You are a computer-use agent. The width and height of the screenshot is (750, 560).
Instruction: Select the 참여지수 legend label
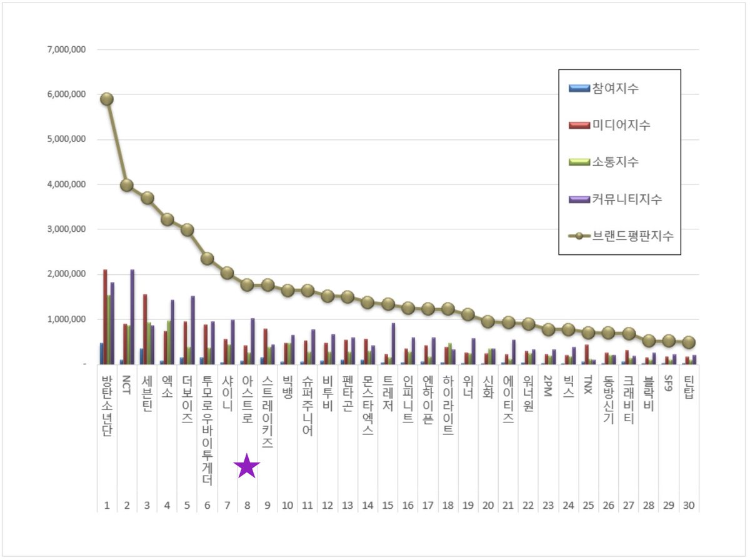click(x=615, y=88)
